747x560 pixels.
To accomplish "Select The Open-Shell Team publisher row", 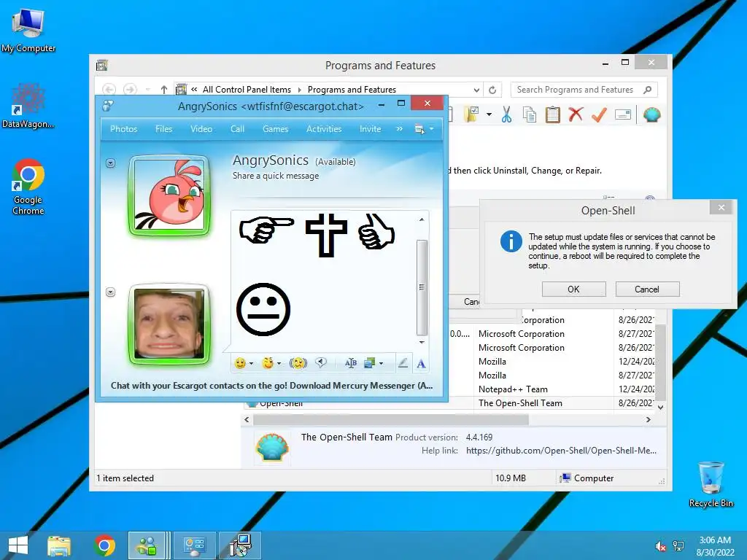I will tap(520, 402).
